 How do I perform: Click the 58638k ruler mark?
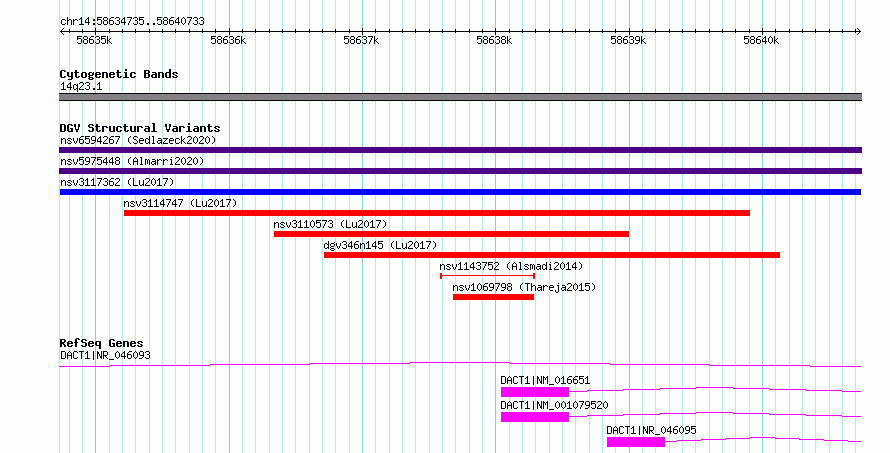tap(494, 40)
